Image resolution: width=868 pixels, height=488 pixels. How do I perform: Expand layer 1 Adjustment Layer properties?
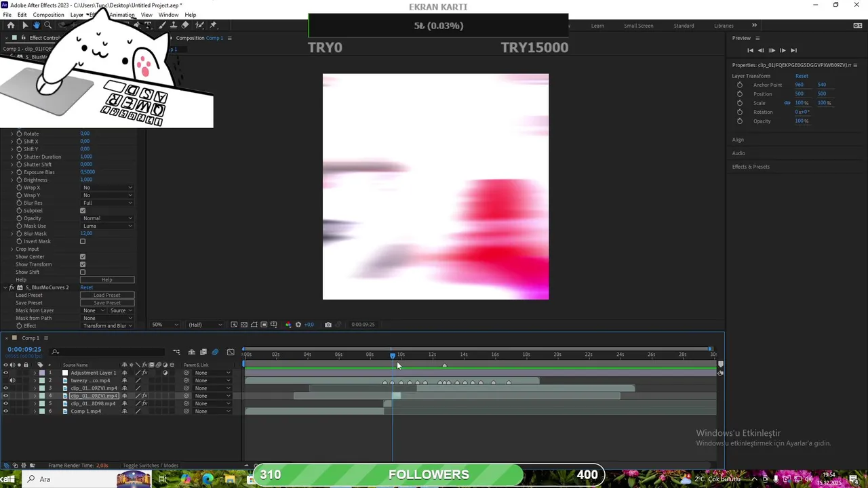(35, 373)
